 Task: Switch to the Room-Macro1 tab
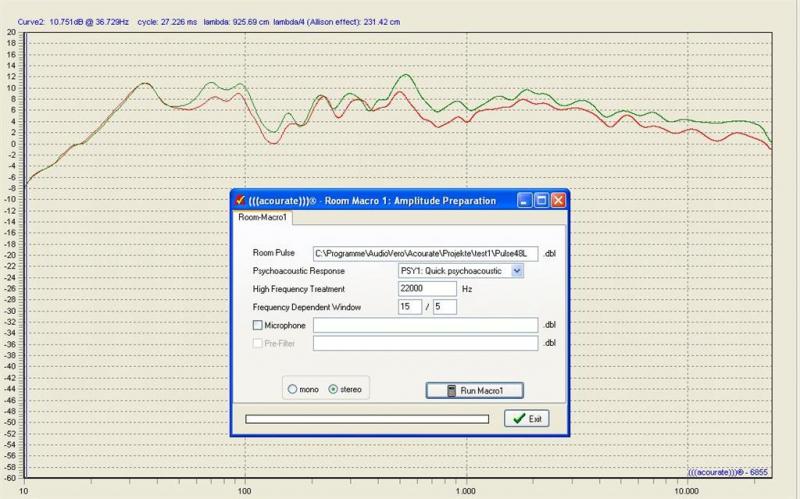[x=263, y=217]
